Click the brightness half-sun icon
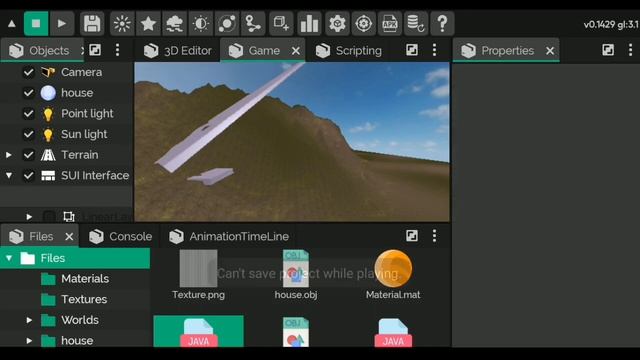This screenshot has height=360, width=640. [x=200, y=24]
